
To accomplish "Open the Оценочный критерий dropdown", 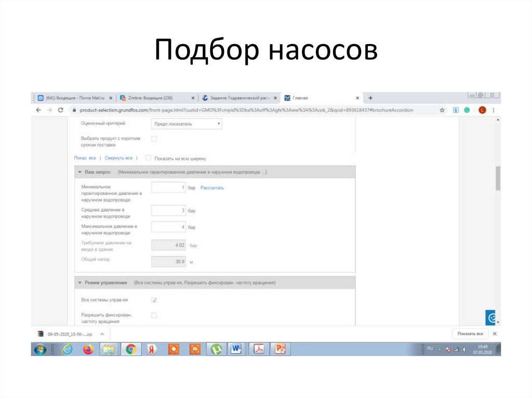I will pos(186,123).
